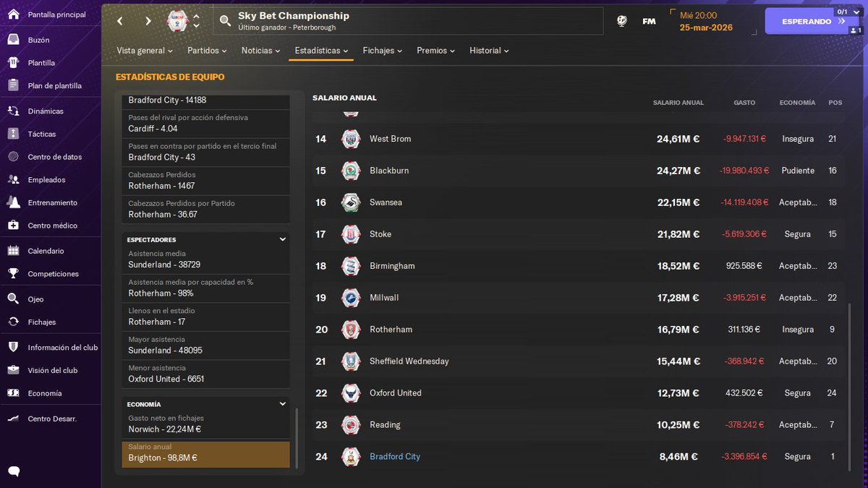Click FM logo icon
Viewport: 868px width, 488px height.
[x=649, y=21]
